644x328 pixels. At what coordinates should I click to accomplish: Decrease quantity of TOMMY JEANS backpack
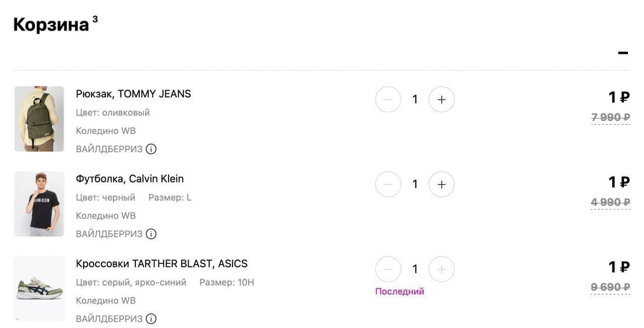(388, 99)
